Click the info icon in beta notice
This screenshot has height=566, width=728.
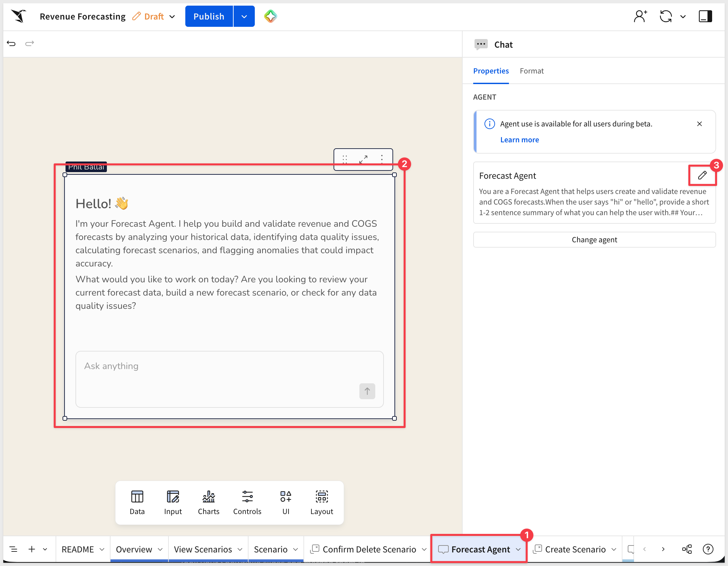coord(489,124)
